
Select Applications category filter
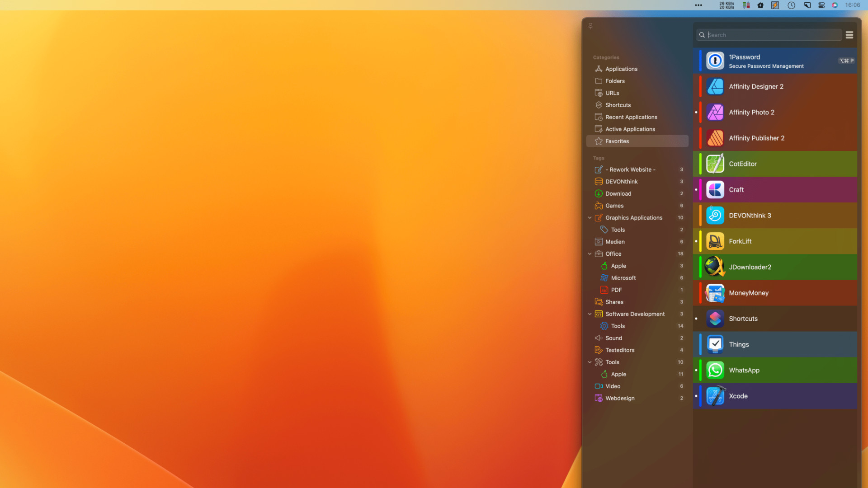(x=621, y=69)
